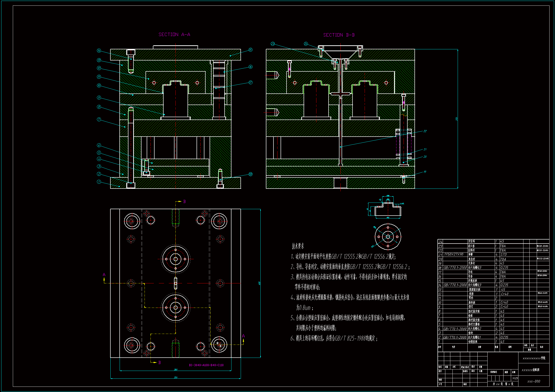Click part balloon number 14
This screenshot has height=392, width=555.
pyautogui.click(x=99, y=51)
